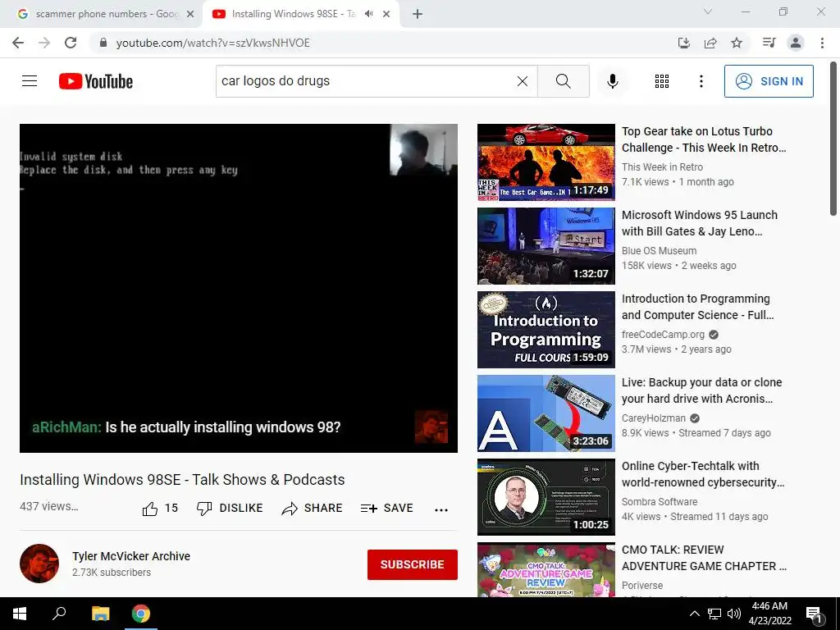840x630 pixels.
Task: Close the Installing Windows 98SE tab
Action: (x=386, y=15)
